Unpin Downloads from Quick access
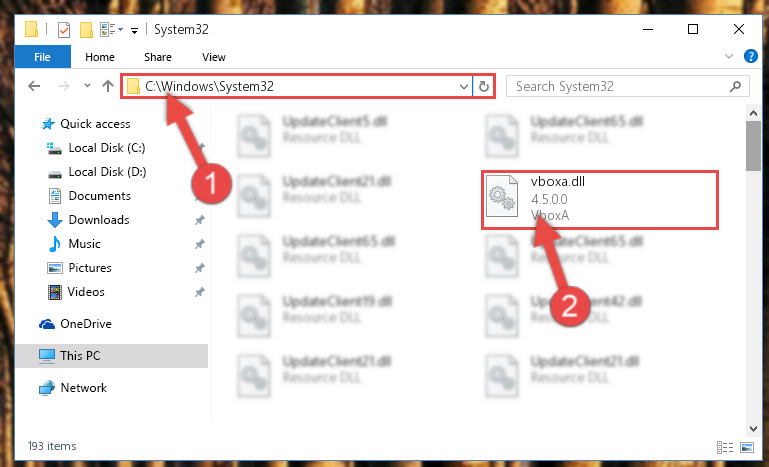Viewport: 769px width, 467px height. (x=200, y=220)
